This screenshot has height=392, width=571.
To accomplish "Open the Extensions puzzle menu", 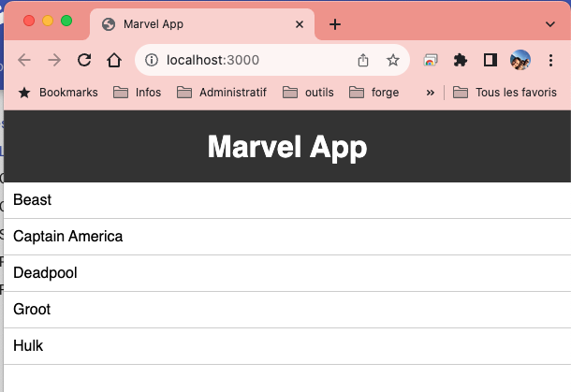I will (x=461, y=60).
